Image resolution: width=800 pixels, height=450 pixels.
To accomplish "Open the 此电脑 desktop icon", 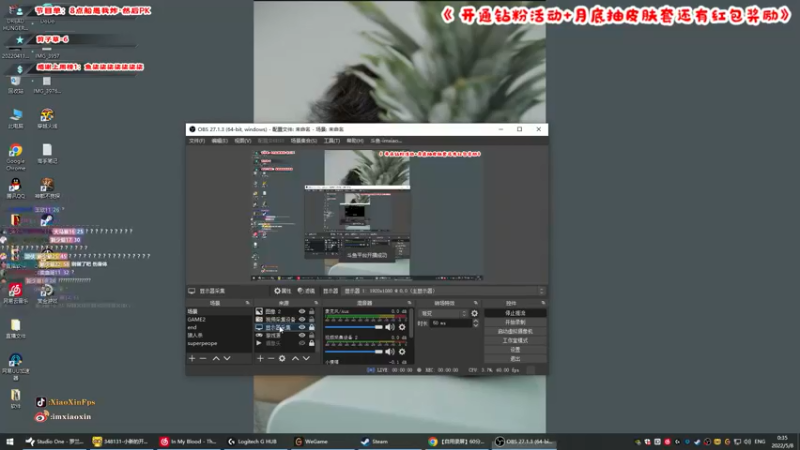I will tap(15, 118).
